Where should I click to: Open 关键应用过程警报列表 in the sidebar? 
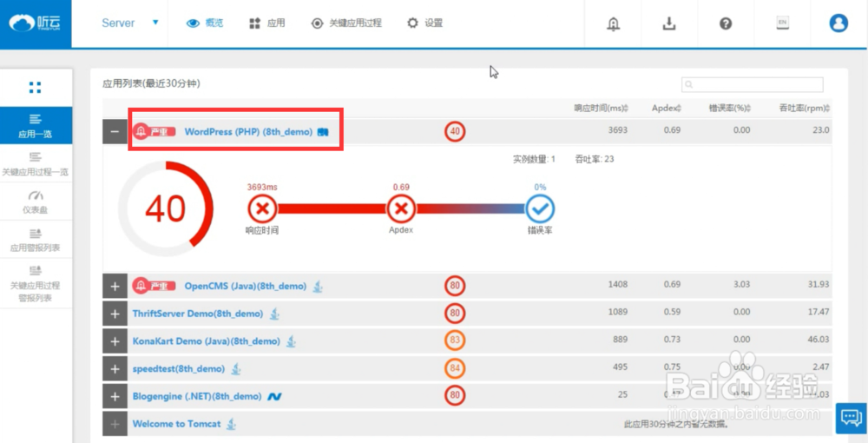coord(36,283)
